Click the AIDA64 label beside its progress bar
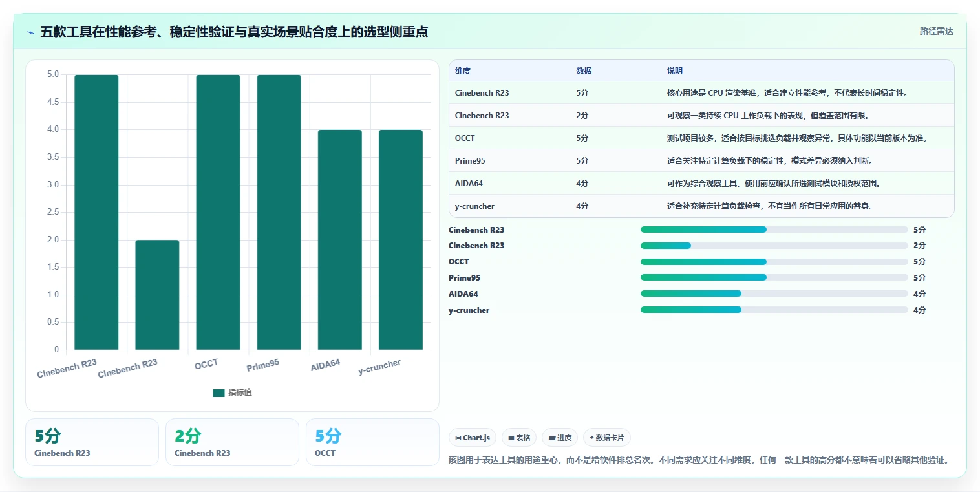 click(x=463, y=294)
